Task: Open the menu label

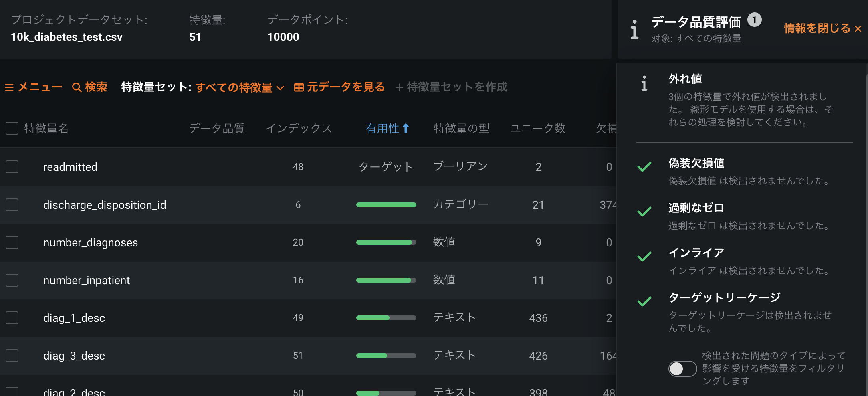Action: click(x=40, y=87)
